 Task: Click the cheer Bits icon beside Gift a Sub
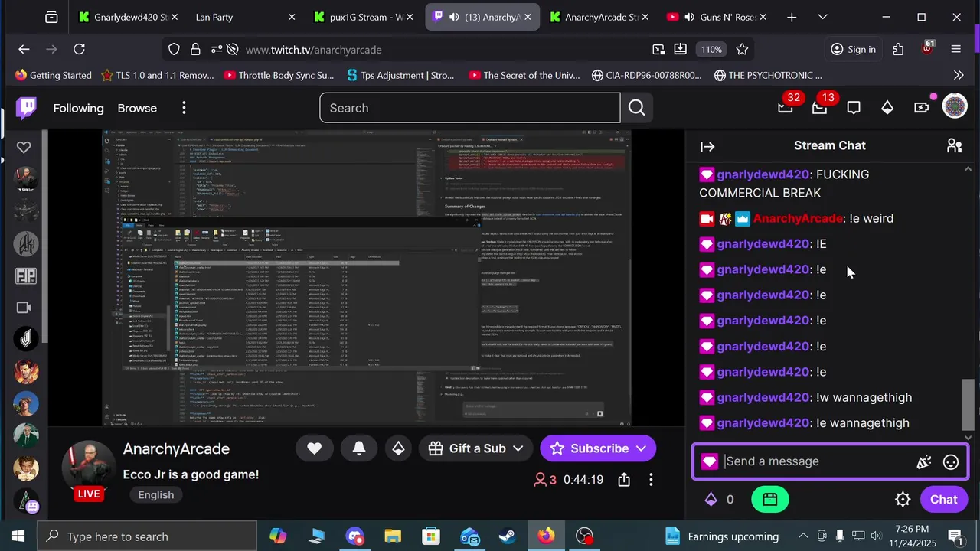click(398, 448)
